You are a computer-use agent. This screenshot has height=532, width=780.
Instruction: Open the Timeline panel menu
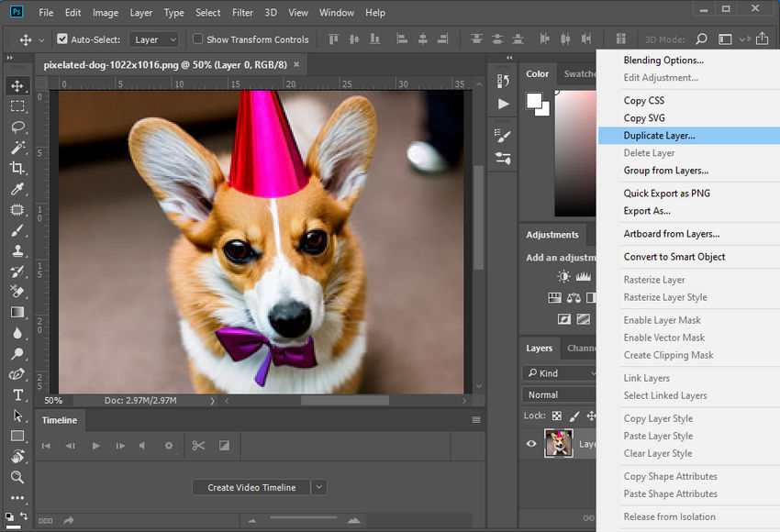point(476,420)
